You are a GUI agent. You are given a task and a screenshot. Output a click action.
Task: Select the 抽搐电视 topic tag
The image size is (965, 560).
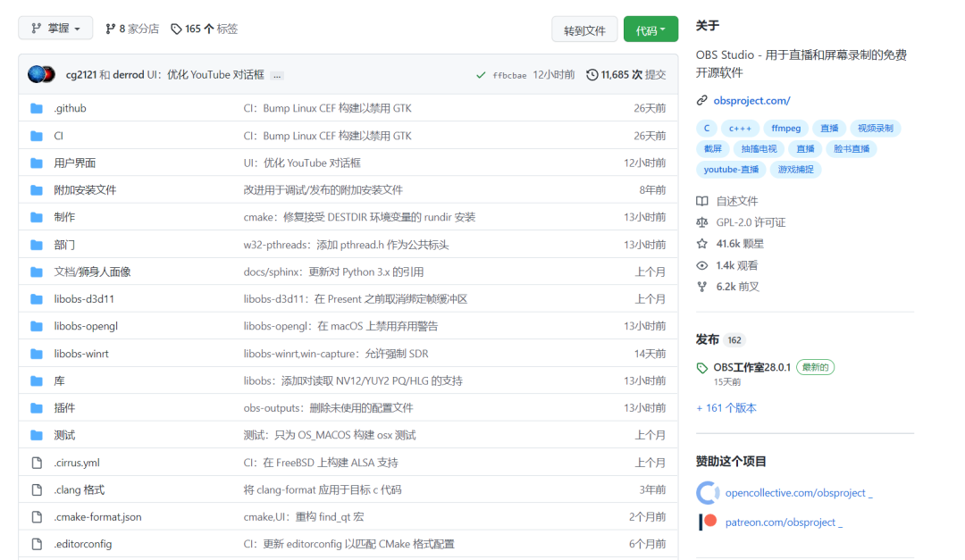759,149
